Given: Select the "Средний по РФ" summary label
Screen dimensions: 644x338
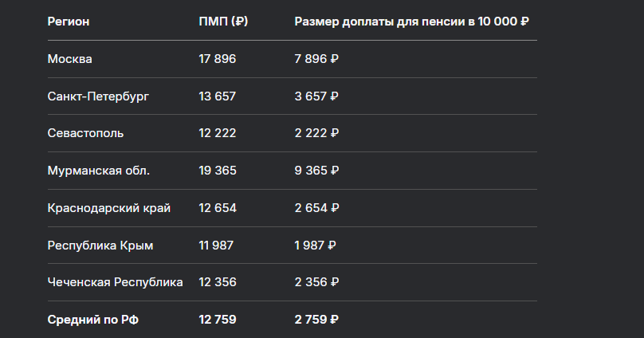Looking at the screenshot, I should click(92, 320).
